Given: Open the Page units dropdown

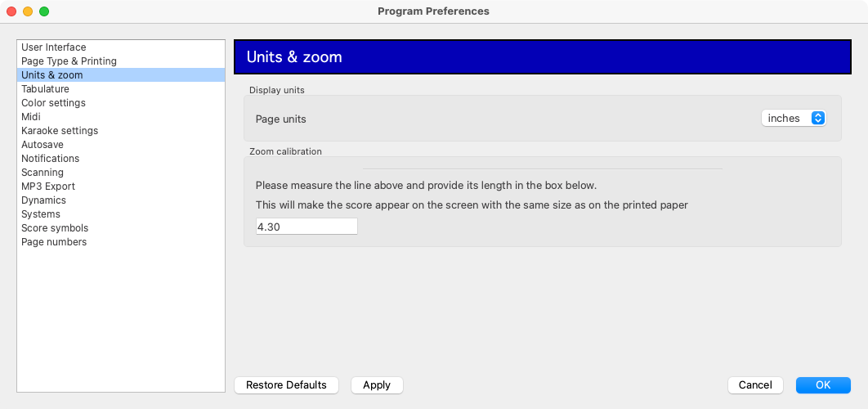Looking at the screenshot, I should point(794,118).
